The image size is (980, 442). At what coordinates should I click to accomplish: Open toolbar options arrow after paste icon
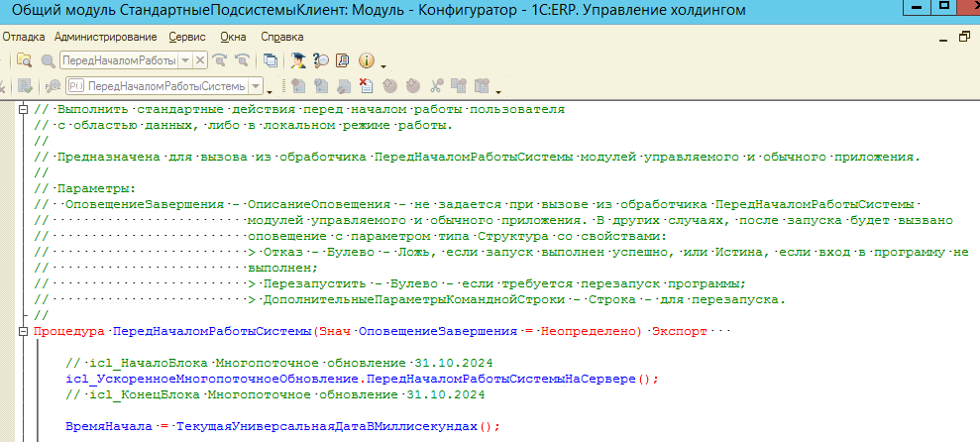coord(498,90)
